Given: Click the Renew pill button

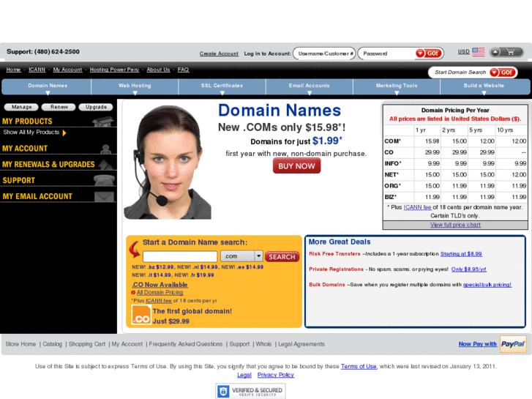Looking at the screenshot, I should click(x=59, y=107).
